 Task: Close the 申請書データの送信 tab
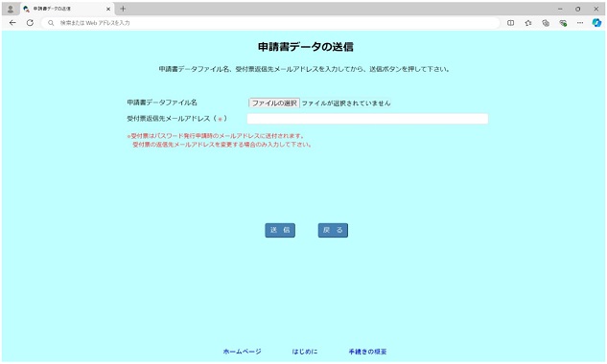click(x=108, y=9)
